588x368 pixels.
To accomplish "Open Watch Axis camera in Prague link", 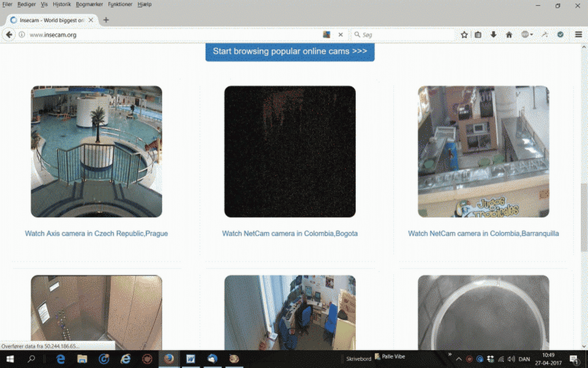I will click(x=96, y=234).
